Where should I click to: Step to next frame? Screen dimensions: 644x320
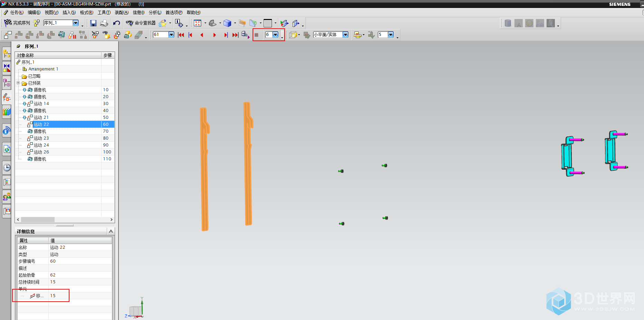click(x=226, y=35)
